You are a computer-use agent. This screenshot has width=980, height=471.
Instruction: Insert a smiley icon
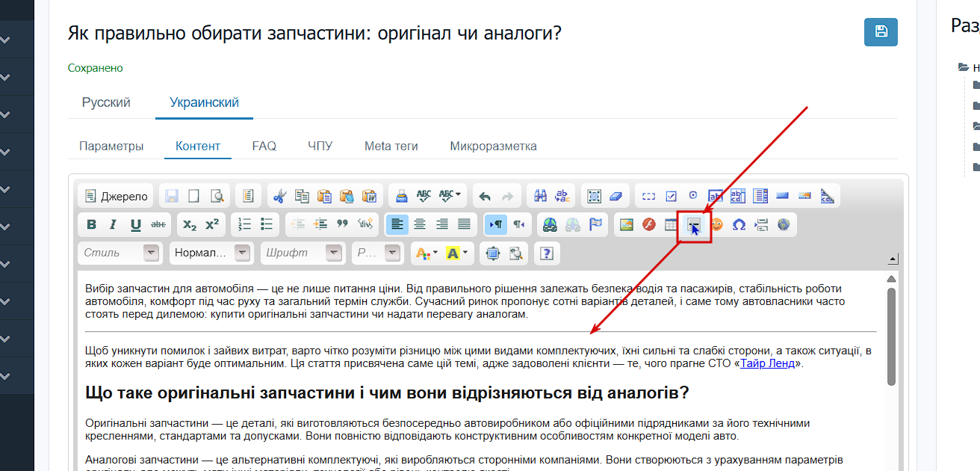716,224
